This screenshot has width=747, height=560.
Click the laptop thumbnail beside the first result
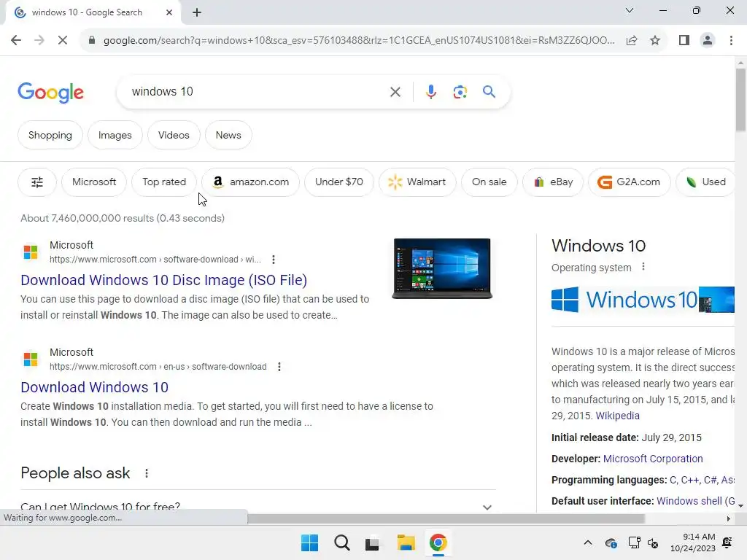(442, 268)
